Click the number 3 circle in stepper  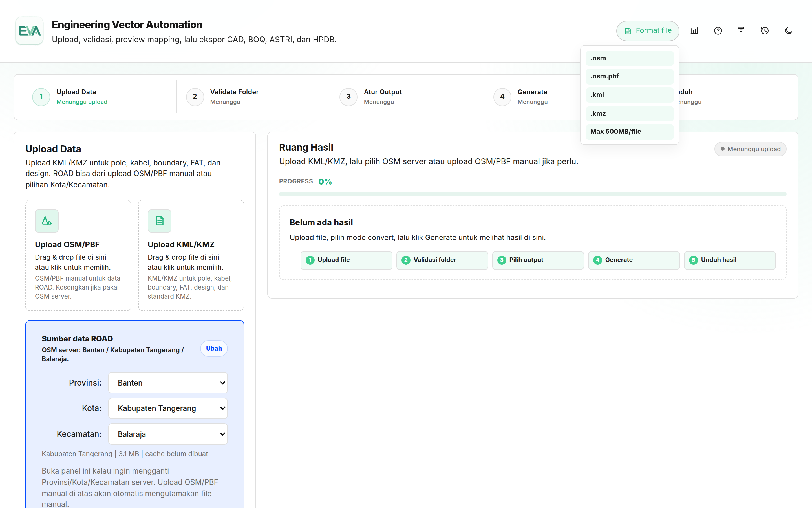(x=348, y=97)
